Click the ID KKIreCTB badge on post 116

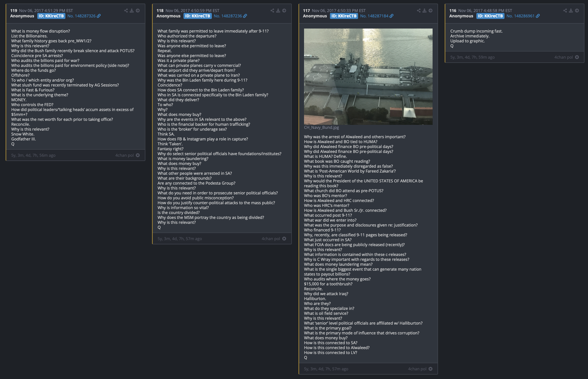[x=490, y=16]
